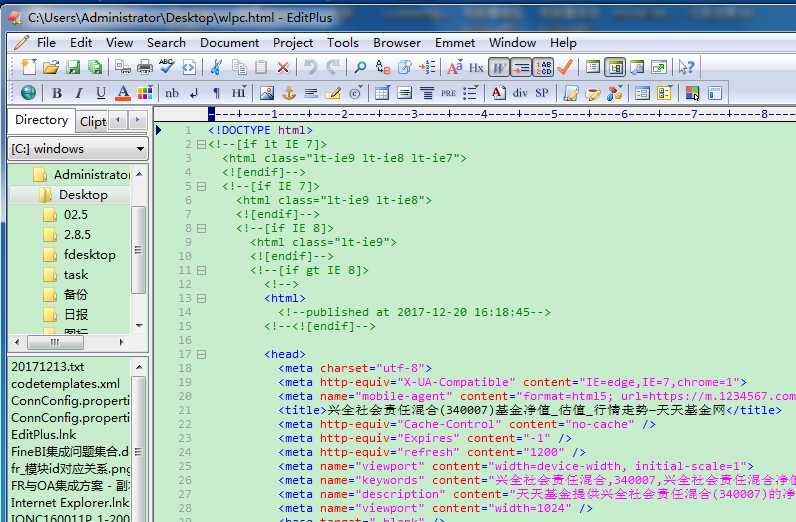Delete selection with the red X
Viewport: 796px width, 522px height.
pos(283,67)
